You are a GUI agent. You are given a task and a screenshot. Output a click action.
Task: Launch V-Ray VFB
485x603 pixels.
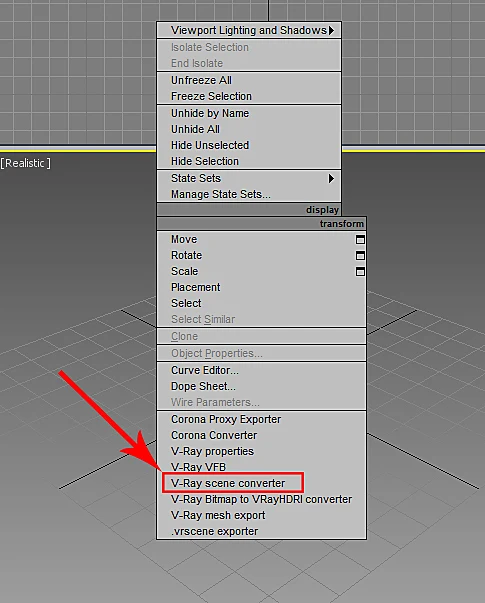198,467
